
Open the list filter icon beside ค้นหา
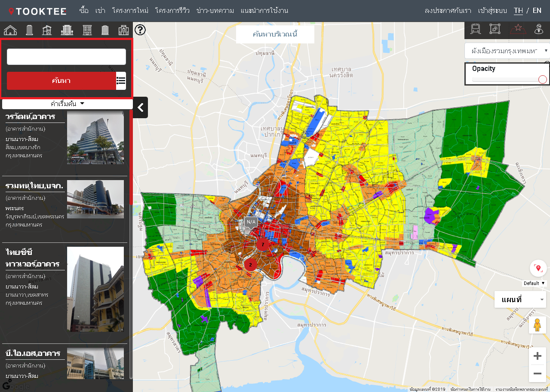[121, 80]
